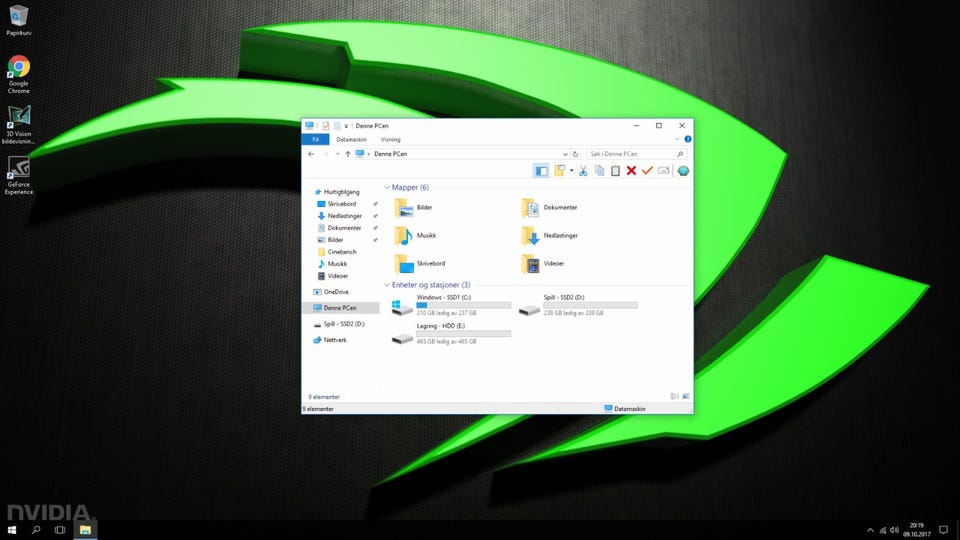The width and height of the screenshot is (960, 540).
Task: Open the Windows Start menu
Action: (12, 530)
